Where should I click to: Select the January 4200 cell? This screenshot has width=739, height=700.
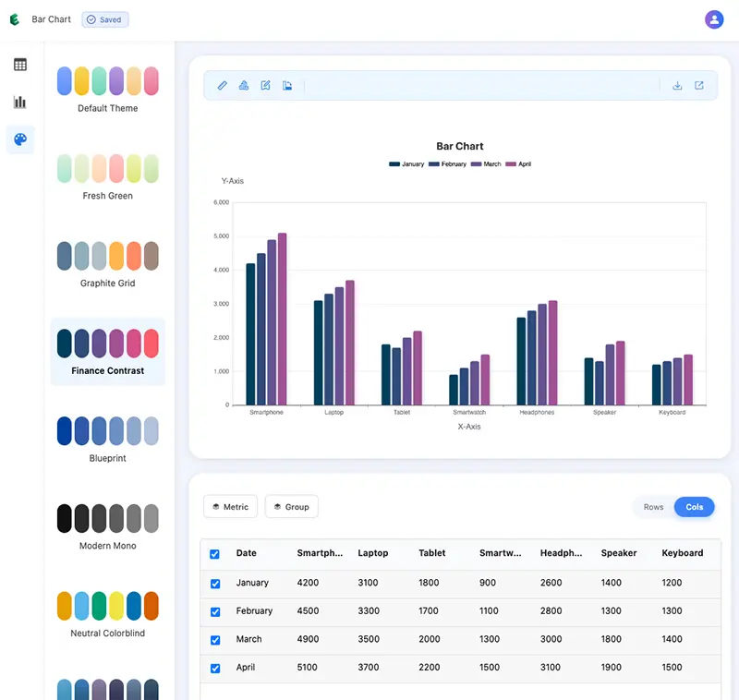(x=308, y=583)
